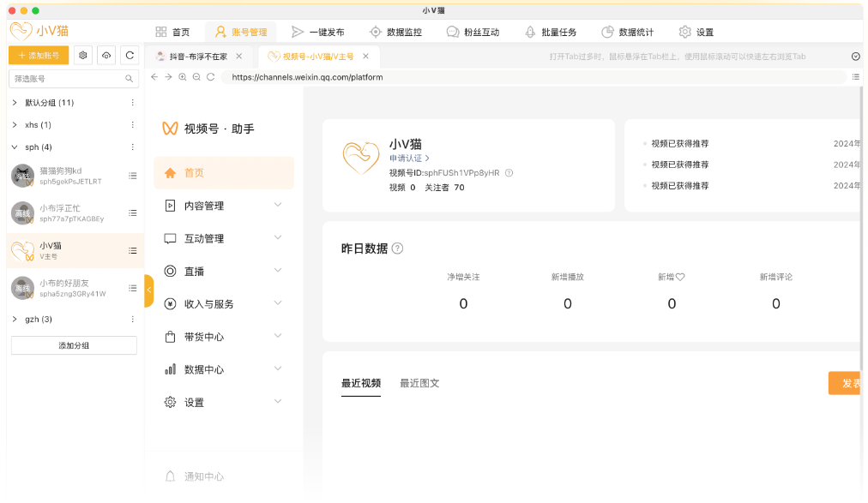Click the 添加账号 button
This screenshot has width=868, height=503.
(39, 56)
